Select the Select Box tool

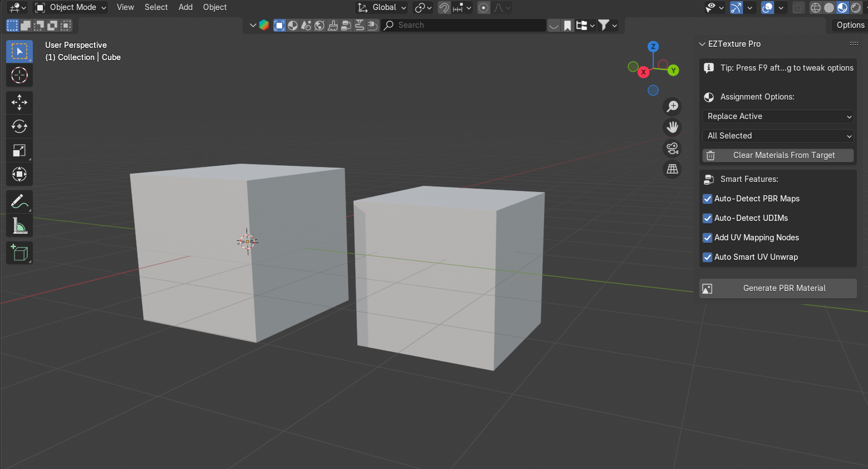coord(19,51)
